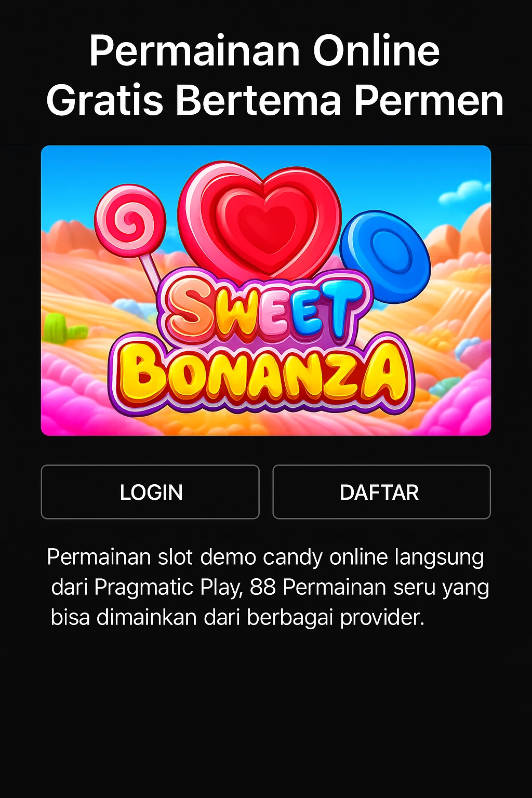Tap the red heart candy
This screenshot has width=532, height=798.
click(260, 221)
